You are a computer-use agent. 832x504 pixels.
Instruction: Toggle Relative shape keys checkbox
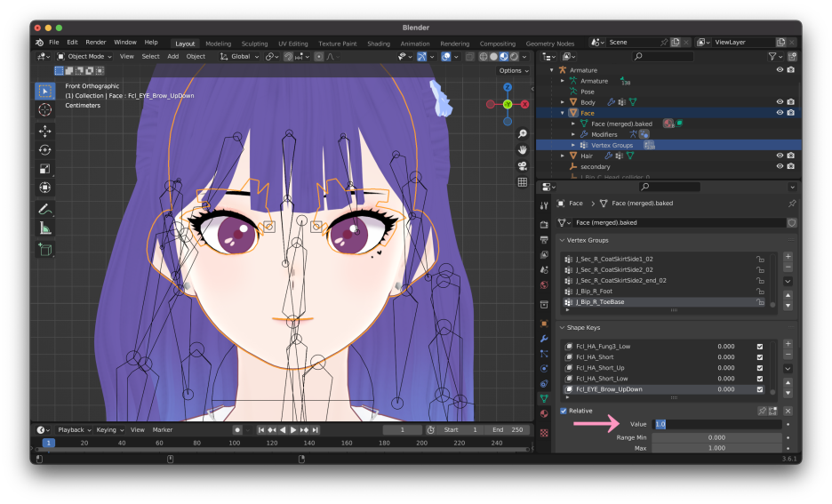564,411
